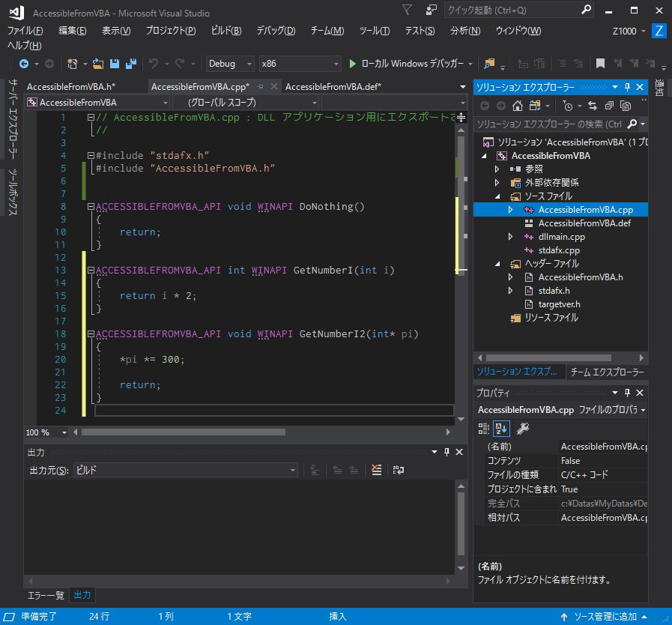Click the editor horizontal scrollbar

click(183, 432)
